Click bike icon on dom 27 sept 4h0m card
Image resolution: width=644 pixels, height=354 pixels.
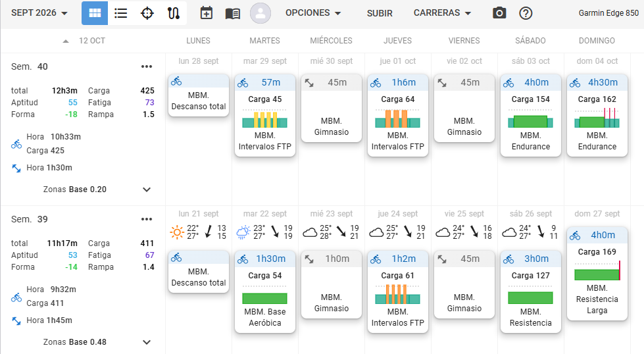(x=574, y=236)
